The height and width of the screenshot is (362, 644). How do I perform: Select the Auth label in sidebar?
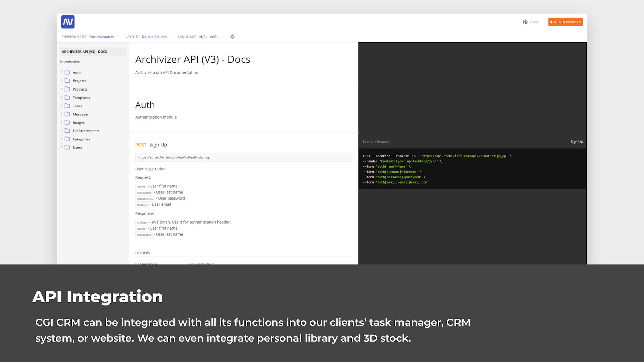coord(77,72)
